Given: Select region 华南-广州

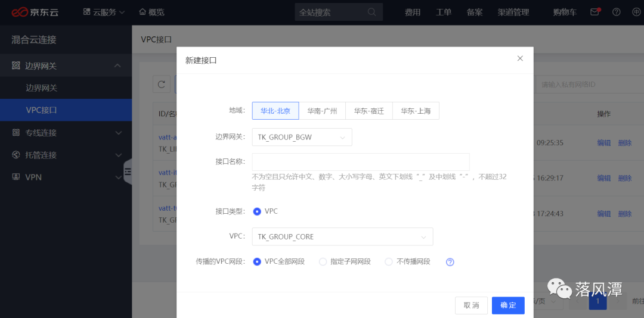Looking at the screenshot, I should [x=323, y=111].
